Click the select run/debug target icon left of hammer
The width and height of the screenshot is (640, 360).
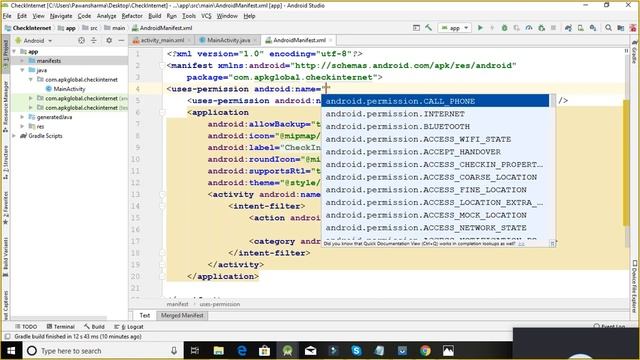coord(416,28)
